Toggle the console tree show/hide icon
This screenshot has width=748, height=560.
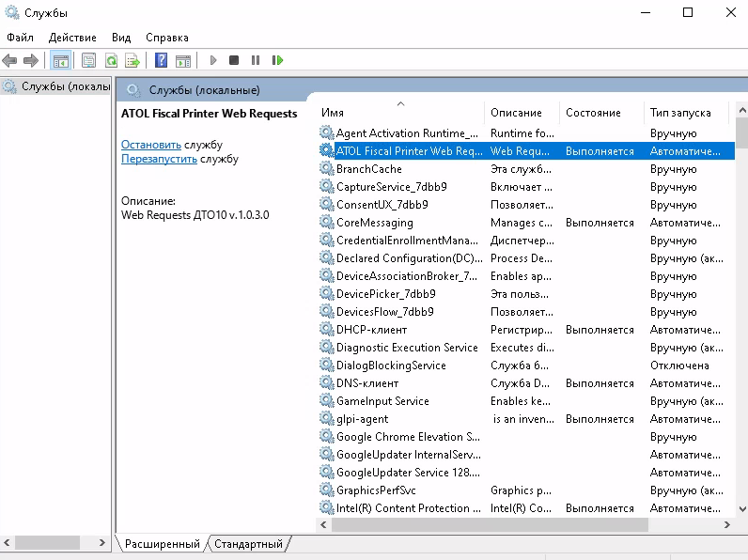[x=60, y=60]
